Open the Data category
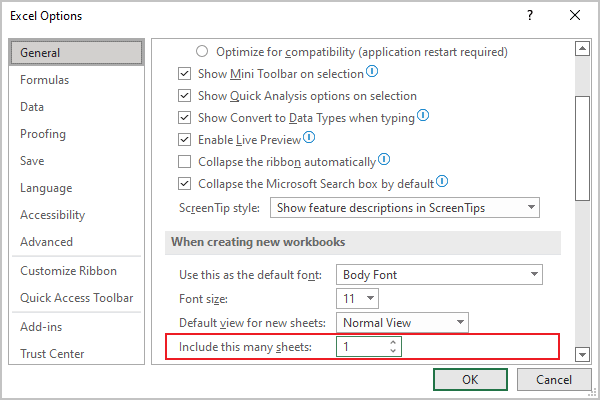600x400 pixels. pos(77,107)
